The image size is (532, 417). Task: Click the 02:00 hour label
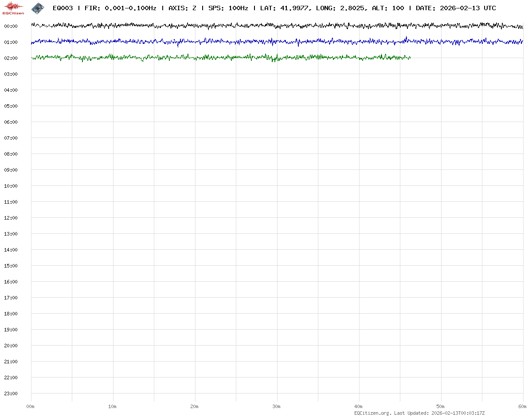[x=11, y=58]
